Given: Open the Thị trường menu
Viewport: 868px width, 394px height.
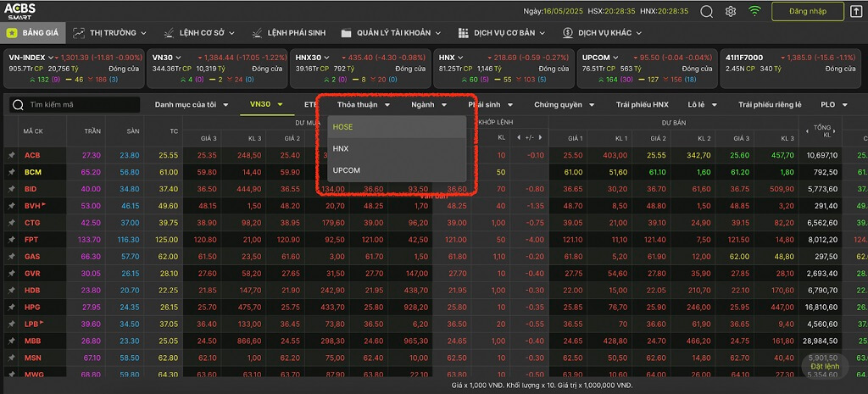Looking at the screenshot, I should pos(109,33).
